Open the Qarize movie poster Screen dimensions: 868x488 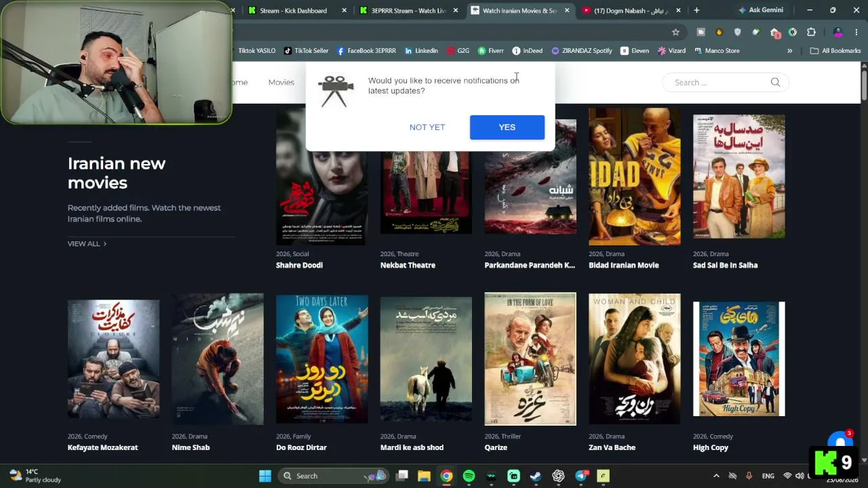(530, 359)
